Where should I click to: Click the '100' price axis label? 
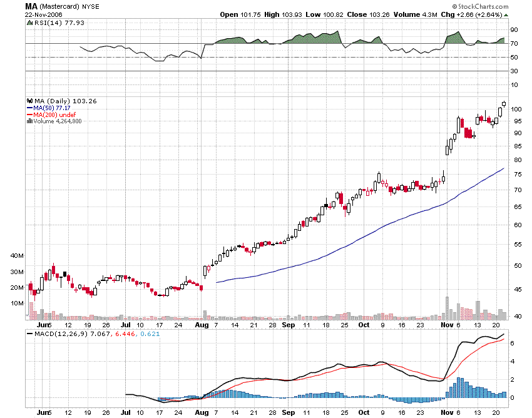click(x=516, y=110)
